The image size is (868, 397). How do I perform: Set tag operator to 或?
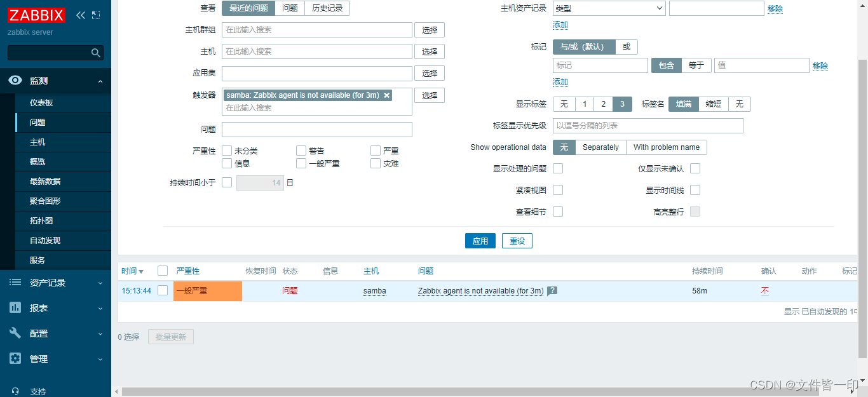(627, 47)
